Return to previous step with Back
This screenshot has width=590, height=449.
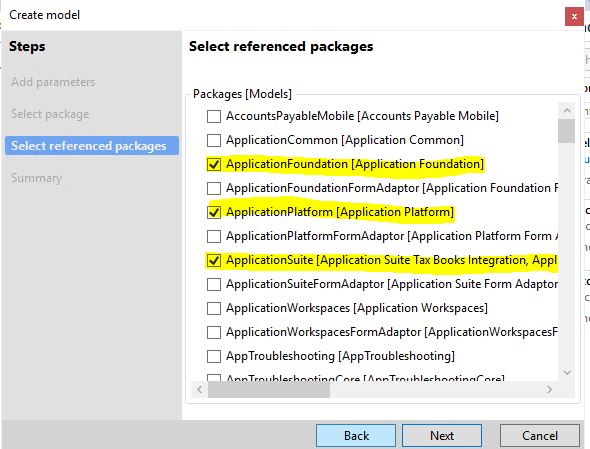pyautogui.click(x=356, y=435)
